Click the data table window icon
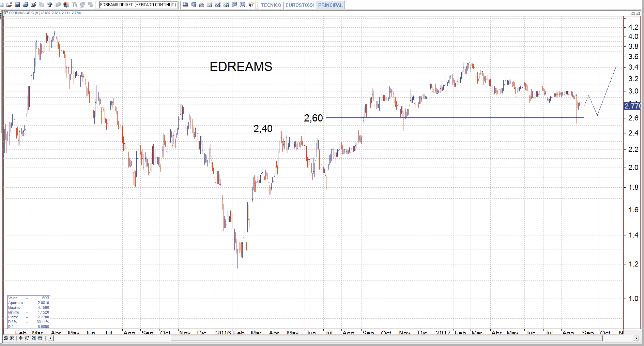The width and height of the screenshot is (644, 346). click(185, 5)
